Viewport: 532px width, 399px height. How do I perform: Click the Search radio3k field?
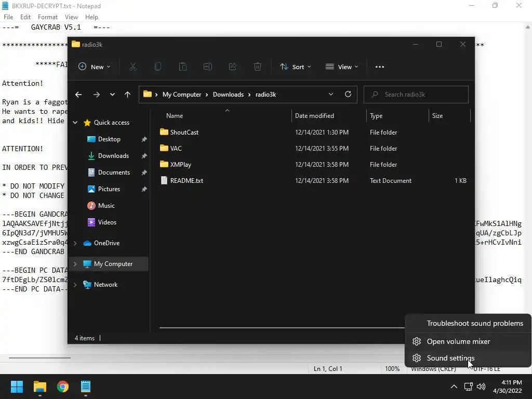[416, 95]
